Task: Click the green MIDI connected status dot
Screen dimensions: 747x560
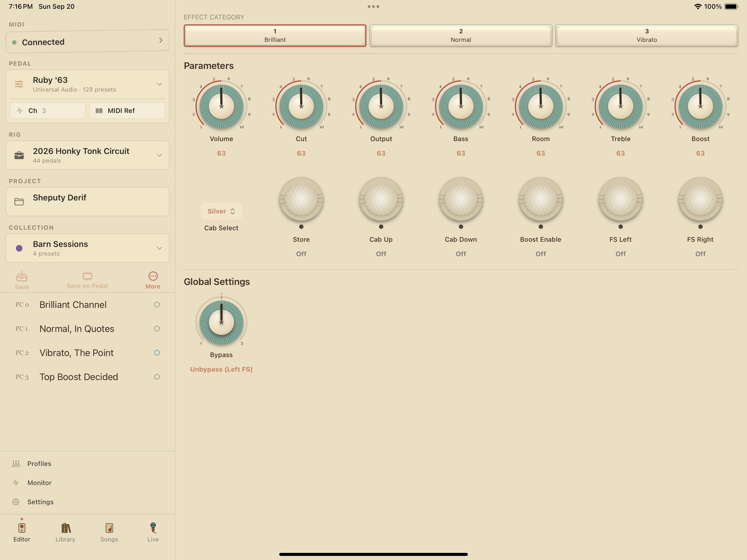Action: (x=14, y=42)
